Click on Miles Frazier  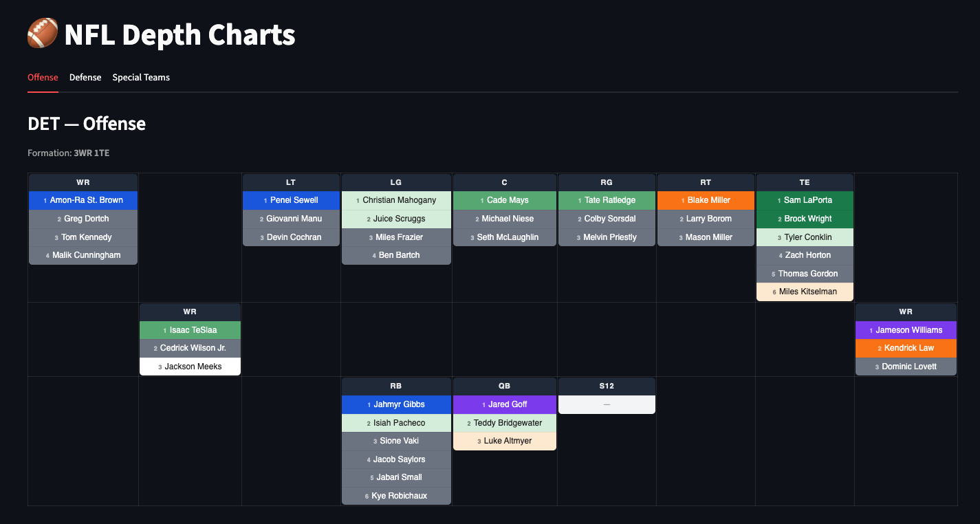pyautogui.click(x=396, y=237)
